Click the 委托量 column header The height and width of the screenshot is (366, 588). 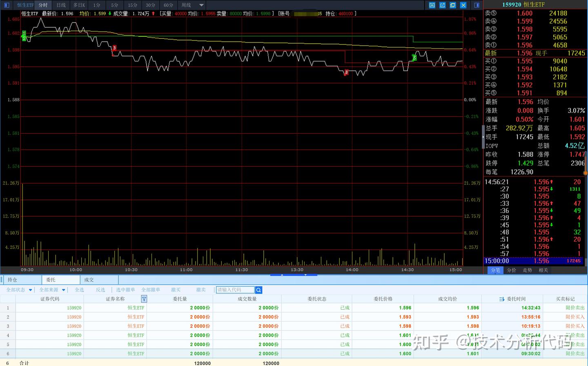(180, 299)
